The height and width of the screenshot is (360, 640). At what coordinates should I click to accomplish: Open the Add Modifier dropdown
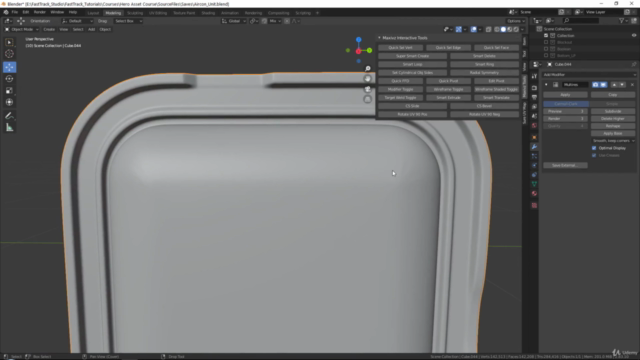589,75
